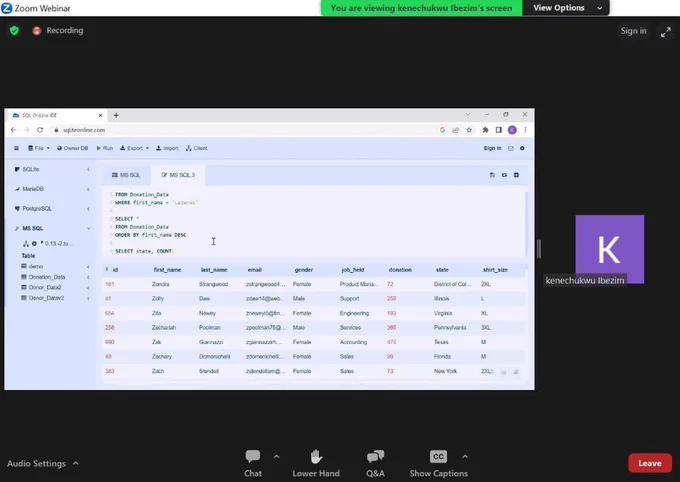Screen dimensions: 680x482
Task: Click Sign in on SQL IDE
Action: pyautogui.click(x=492, y=148)
